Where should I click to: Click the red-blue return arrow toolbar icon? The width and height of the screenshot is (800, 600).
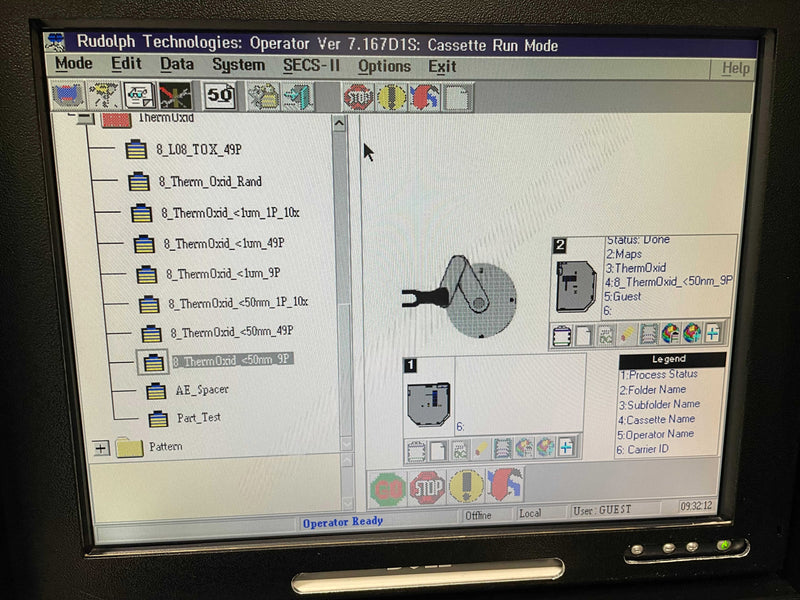pyautogui.click(x=424, y=97)
